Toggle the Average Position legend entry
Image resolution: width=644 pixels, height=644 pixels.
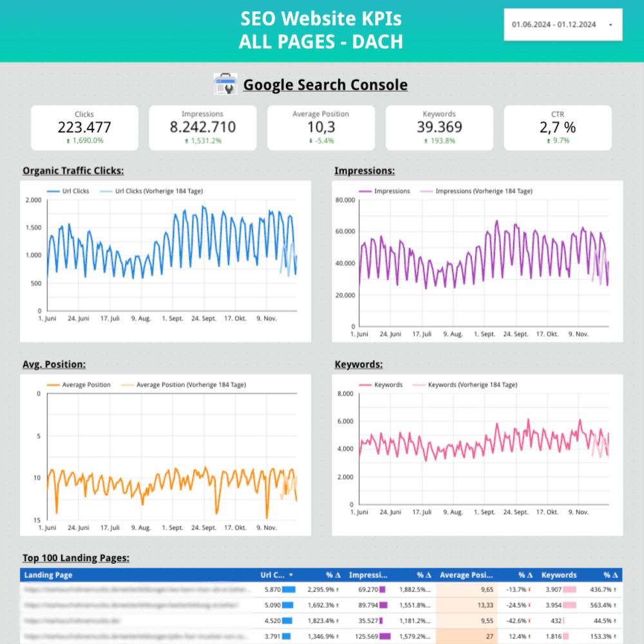tap(79, 385)
